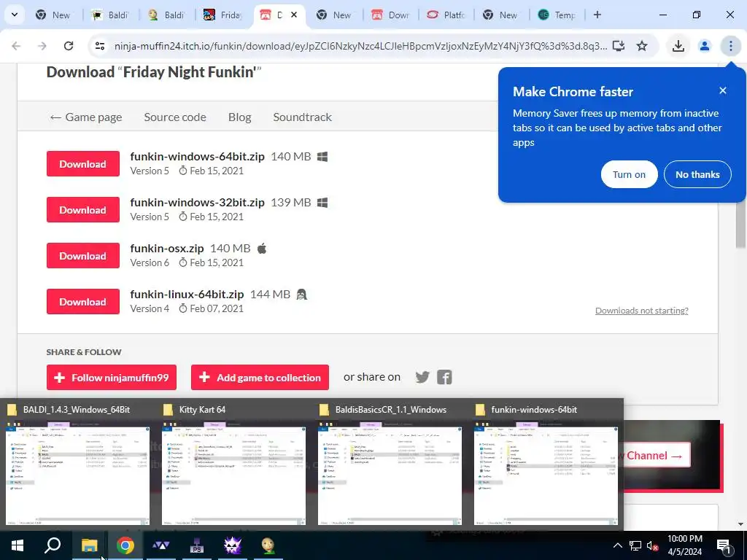The height and width of the screenshot is (560, 747).
Task: Open a new browser tab with plus
Action: (x=597, y=15)
